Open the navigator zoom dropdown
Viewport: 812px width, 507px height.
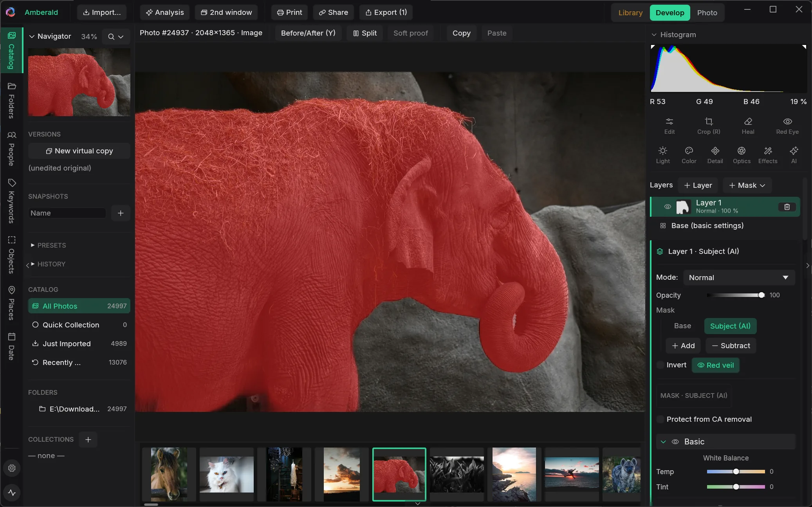pyautogui.click(x=116, y=36)
